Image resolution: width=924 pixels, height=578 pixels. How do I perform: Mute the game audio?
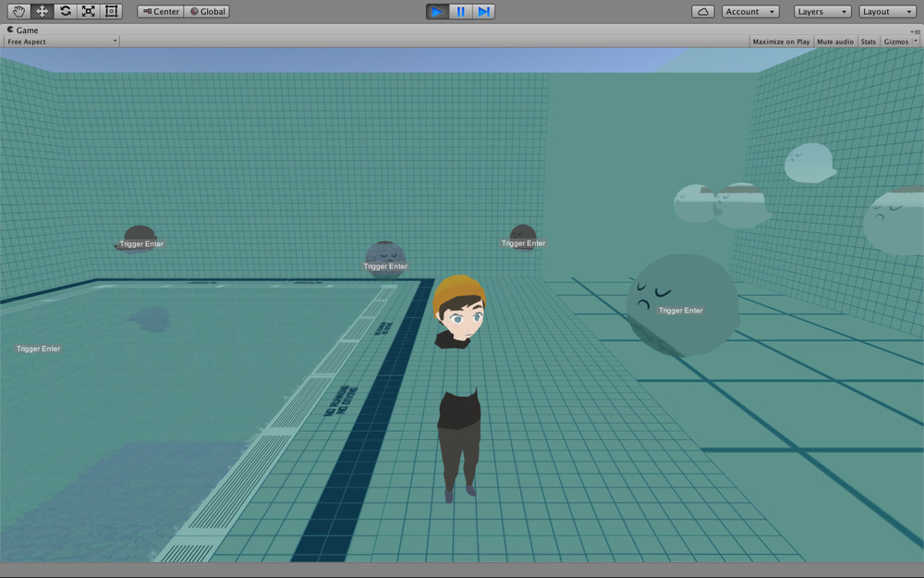tap(835, 42)
